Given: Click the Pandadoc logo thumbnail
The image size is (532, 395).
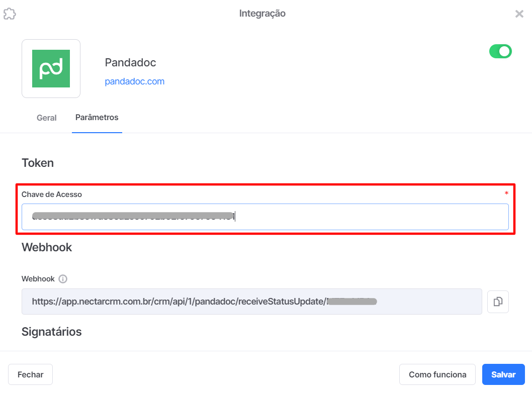Looking at the screenshot, I should tap(51, 68).
